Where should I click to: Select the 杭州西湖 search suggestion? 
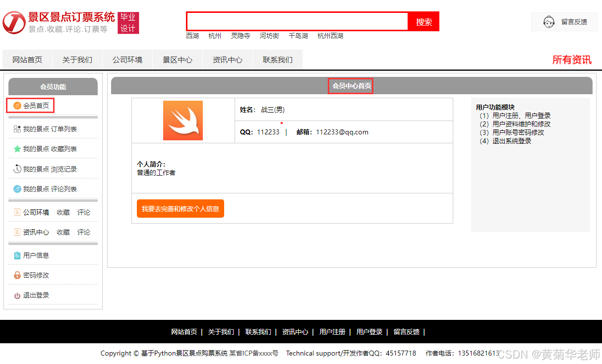tap(330, 36)
